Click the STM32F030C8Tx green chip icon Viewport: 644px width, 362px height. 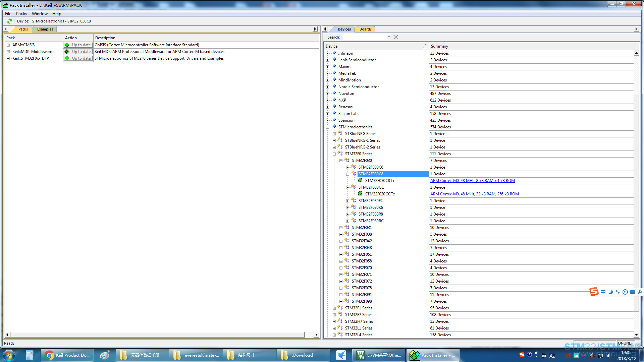point(360,180)
